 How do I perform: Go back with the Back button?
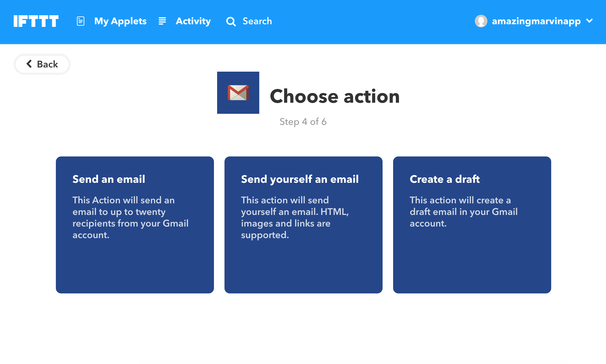coord(42,64)
